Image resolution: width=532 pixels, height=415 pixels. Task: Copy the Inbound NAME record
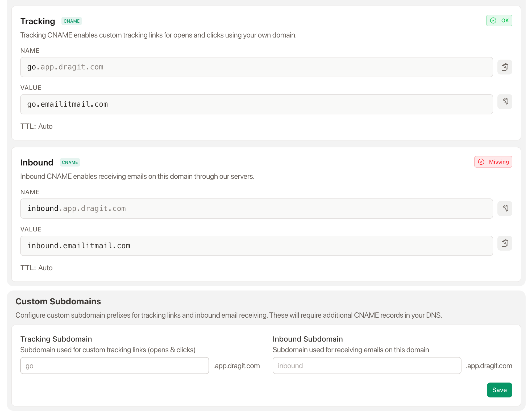(x=505, y=209)
